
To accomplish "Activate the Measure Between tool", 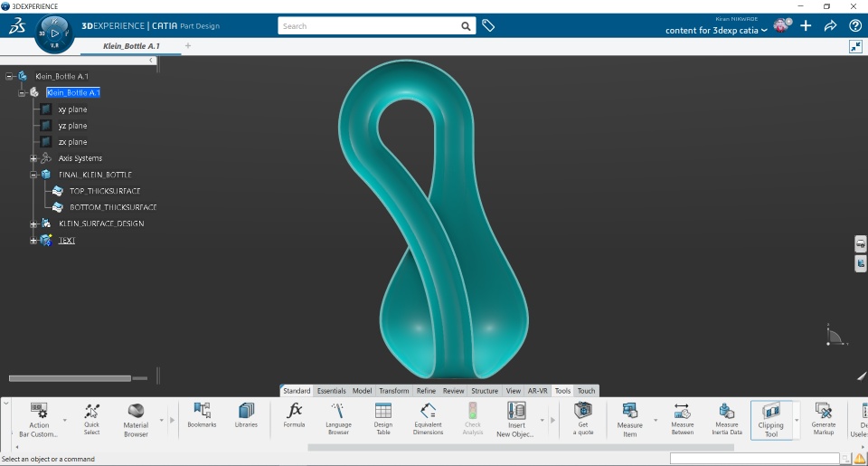I will [682, 419].
